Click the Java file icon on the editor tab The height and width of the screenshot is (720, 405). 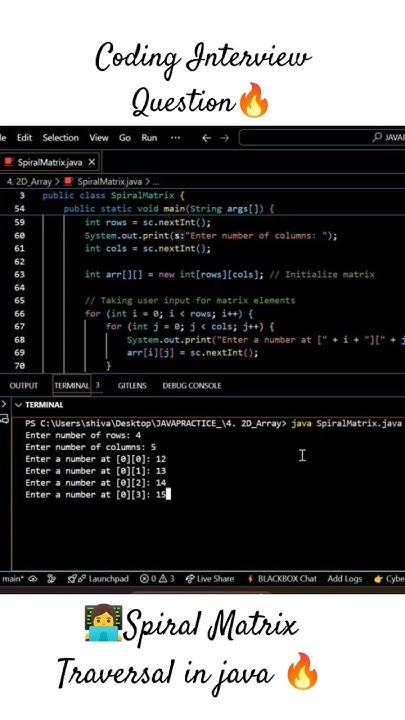pyautogui.click(x=8, y=162)
